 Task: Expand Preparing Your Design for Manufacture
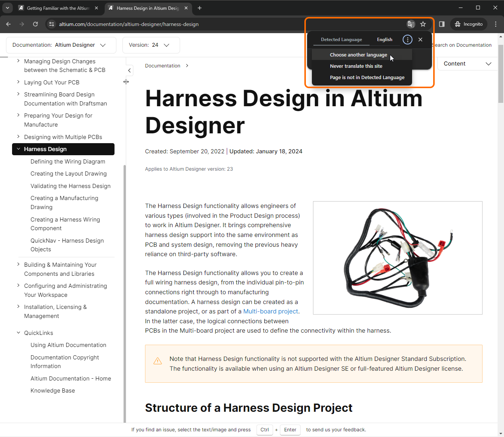pos(18,115)
